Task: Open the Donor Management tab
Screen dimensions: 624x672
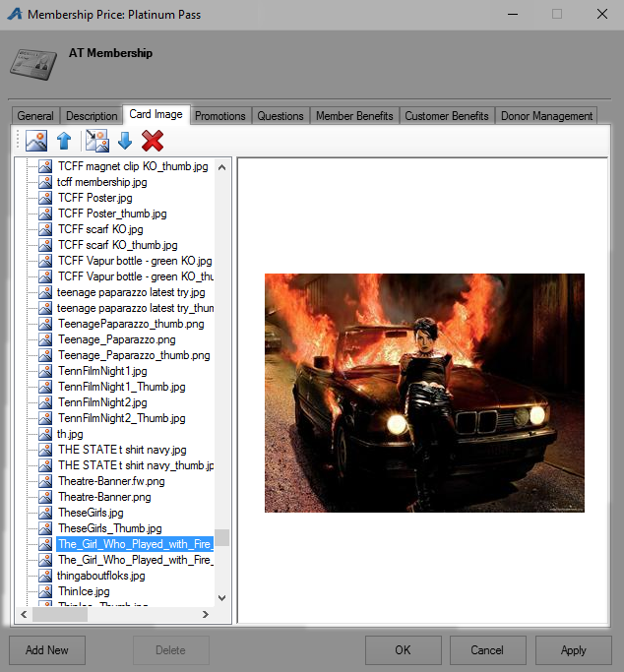Action: coord(546,116)
